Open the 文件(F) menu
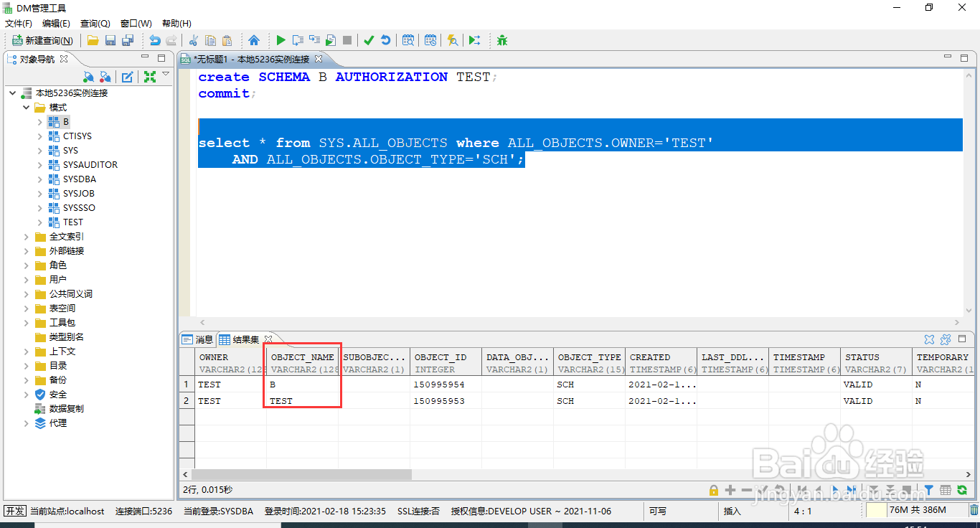 19,24
